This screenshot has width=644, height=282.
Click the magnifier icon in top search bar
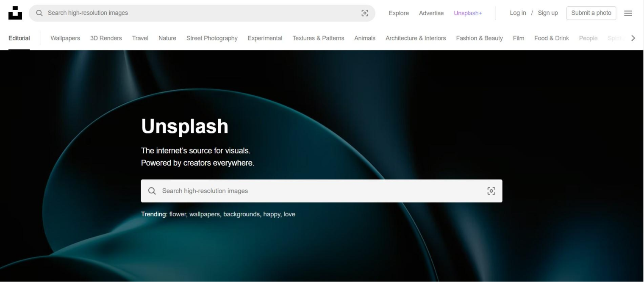pyautogui.click(x=40, y=13)
